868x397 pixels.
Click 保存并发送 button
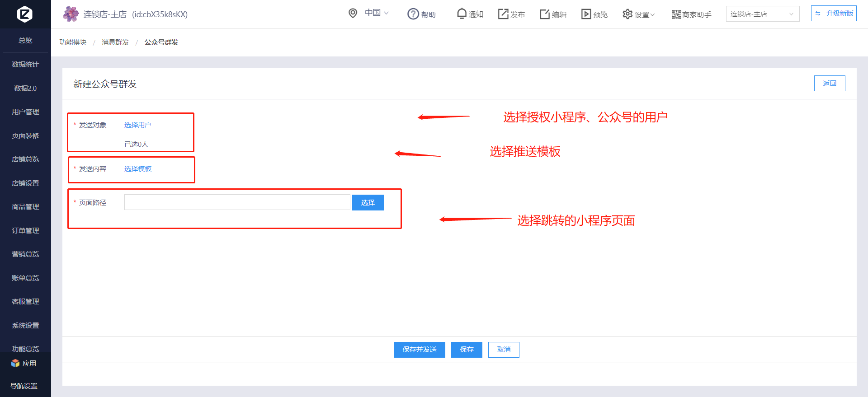coord(420,350)
